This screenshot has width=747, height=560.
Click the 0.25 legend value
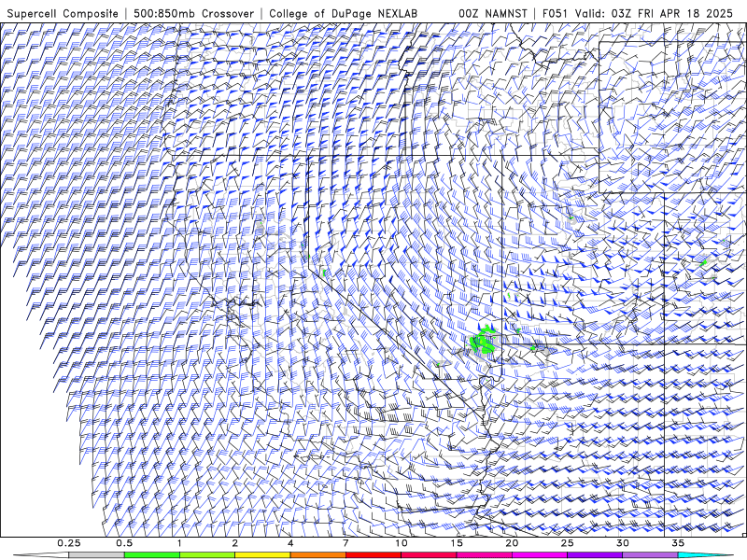68,543
